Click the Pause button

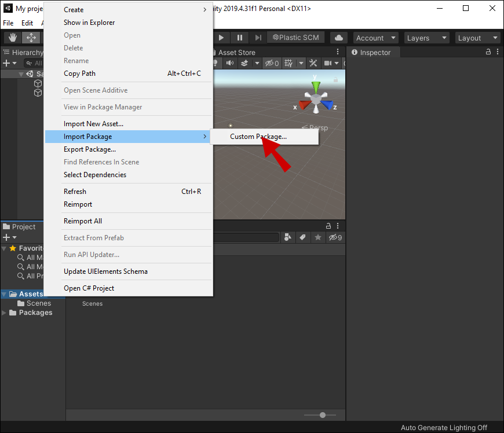coord(239,38)
